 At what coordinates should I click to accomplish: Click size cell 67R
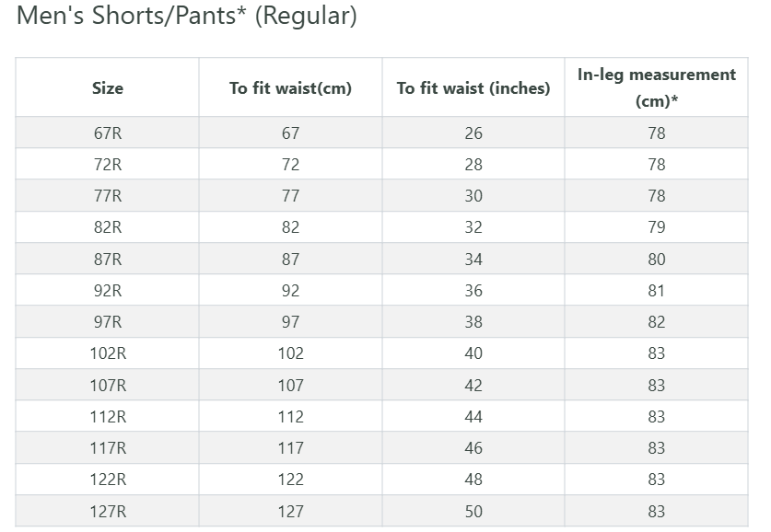pyautogui.click(x=107, y=133)
